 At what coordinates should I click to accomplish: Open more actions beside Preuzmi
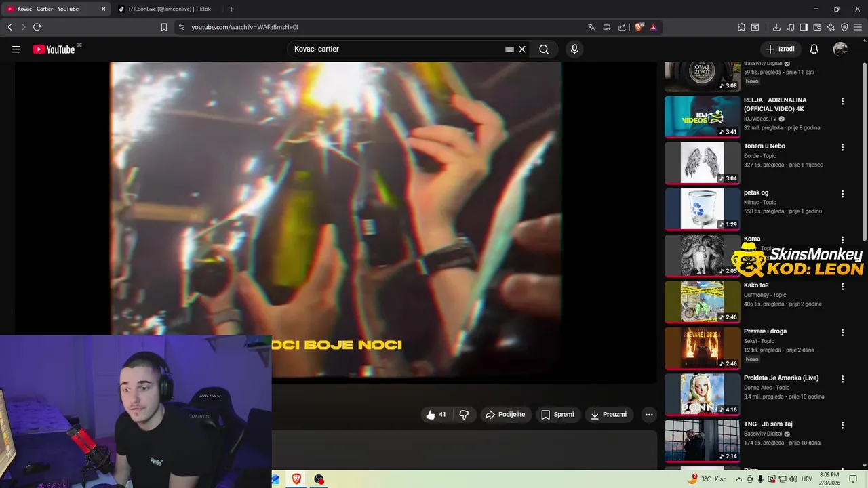pyautogui.click(x=649, y=415)
